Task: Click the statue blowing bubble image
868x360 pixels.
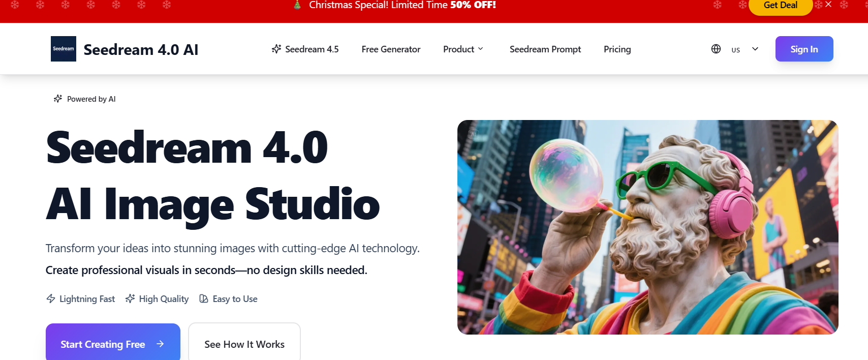Action: (647, 227)
